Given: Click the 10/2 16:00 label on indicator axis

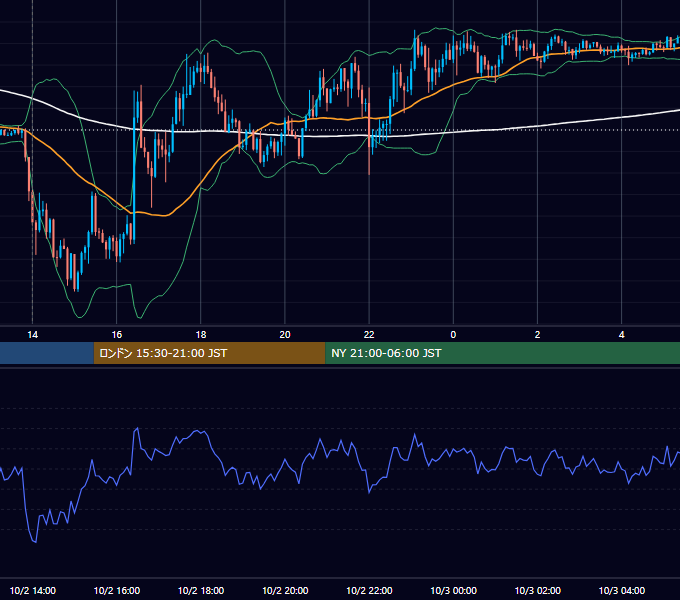Looking at the screenshot, I should pyautogui.click(x=117, y=590).
